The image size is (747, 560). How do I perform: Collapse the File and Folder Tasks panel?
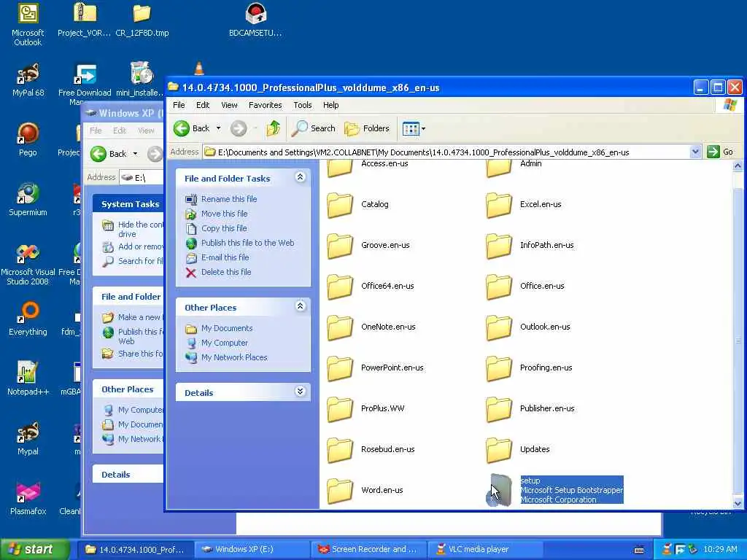300,177
